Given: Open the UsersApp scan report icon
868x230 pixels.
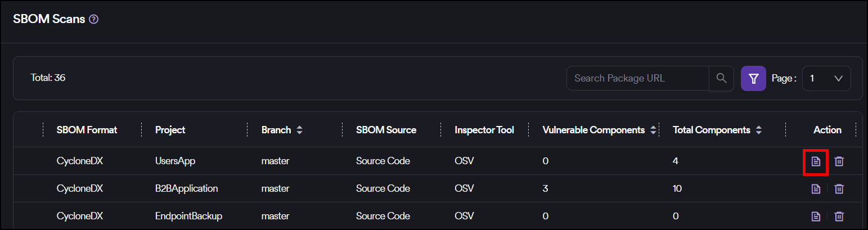Looking at the screenshot, I should coord(816,161).
